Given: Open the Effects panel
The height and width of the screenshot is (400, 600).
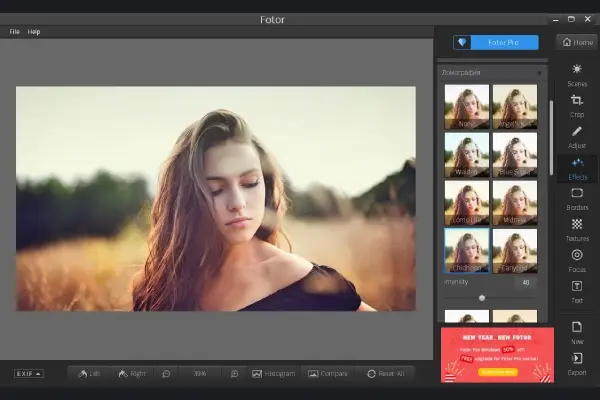Looking at the screenshot, I should [577, 169].
